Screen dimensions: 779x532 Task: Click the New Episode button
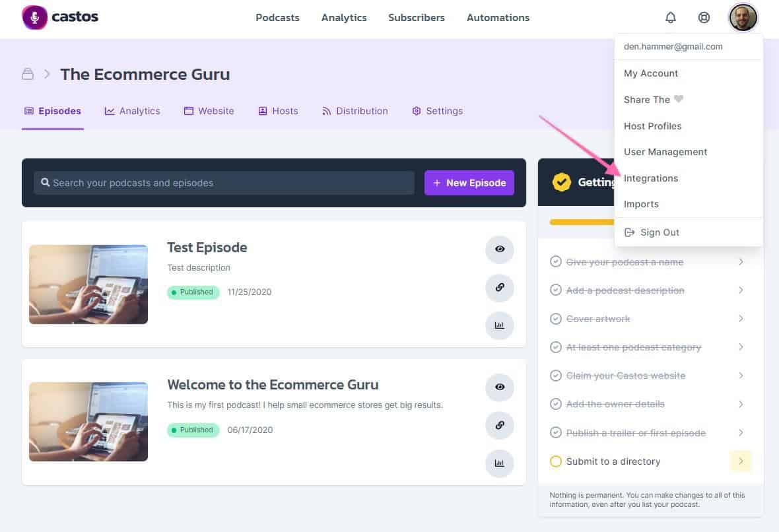(469, 183)
